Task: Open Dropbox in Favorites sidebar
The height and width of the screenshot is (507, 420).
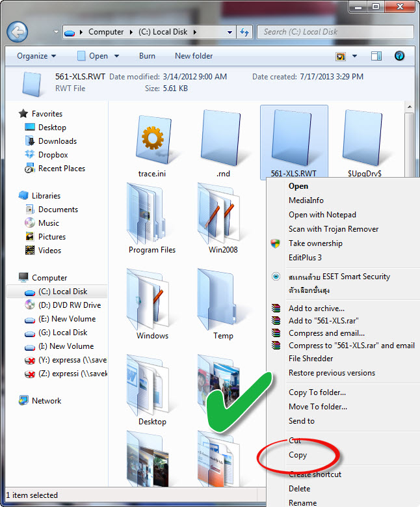Action: [x=53, y=155]
